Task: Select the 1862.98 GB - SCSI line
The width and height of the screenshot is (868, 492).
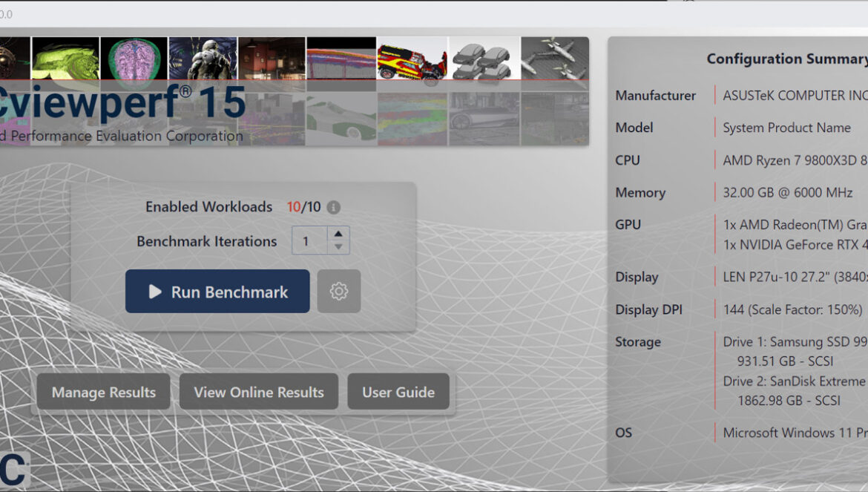Action: coord(789,401)
